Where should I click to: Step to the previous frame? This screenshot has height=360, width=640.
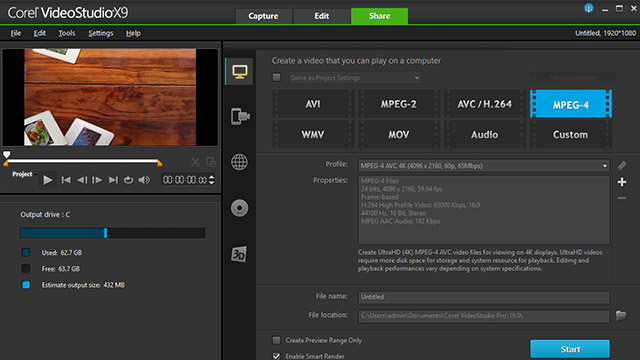pos(82,180)
